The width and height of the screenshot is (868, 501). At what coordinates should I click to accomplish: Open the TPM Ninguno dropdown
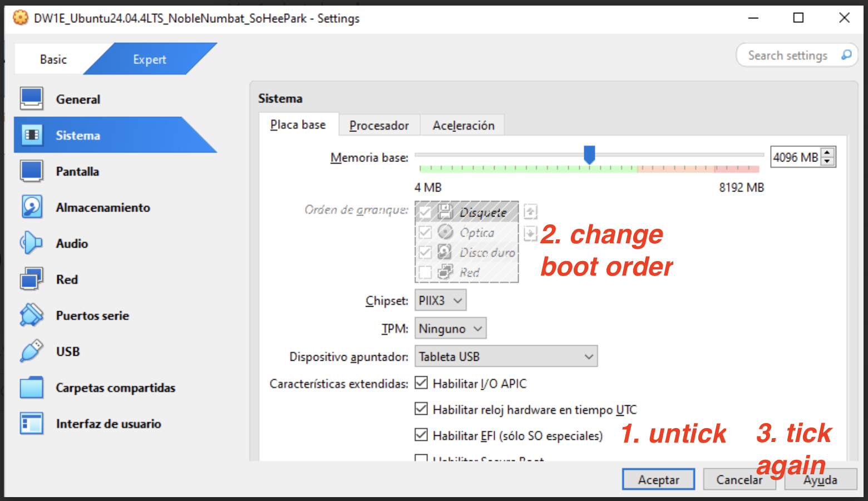tap(450, 328)
